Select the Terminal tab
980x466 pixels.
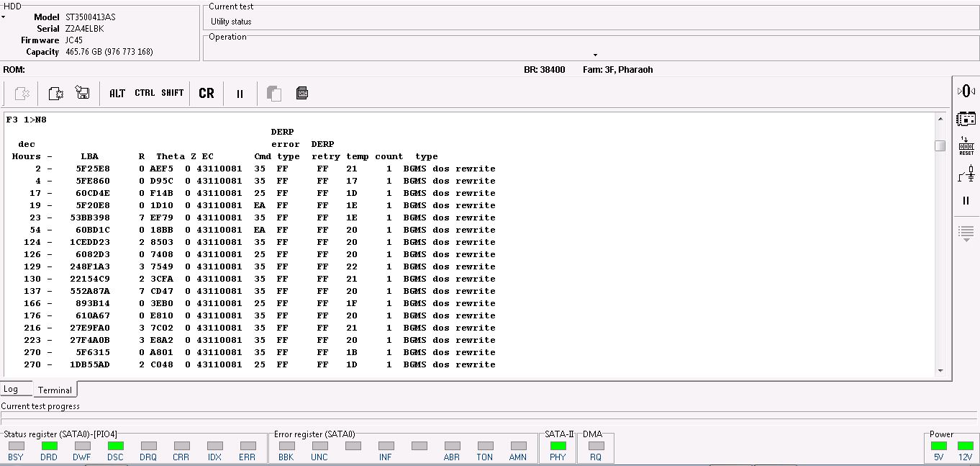point(55,390)
